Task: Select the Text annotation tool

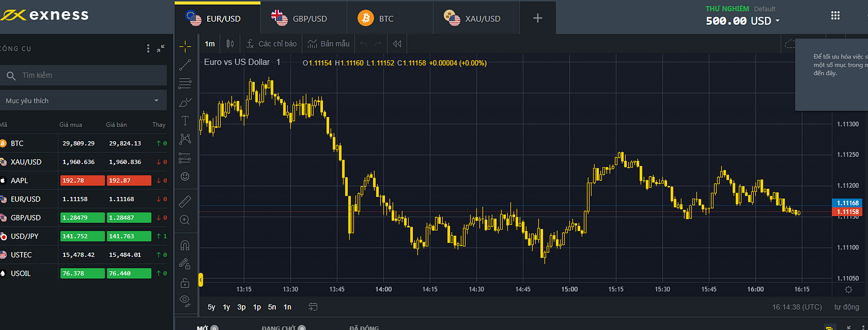Action: click(185, 120)
